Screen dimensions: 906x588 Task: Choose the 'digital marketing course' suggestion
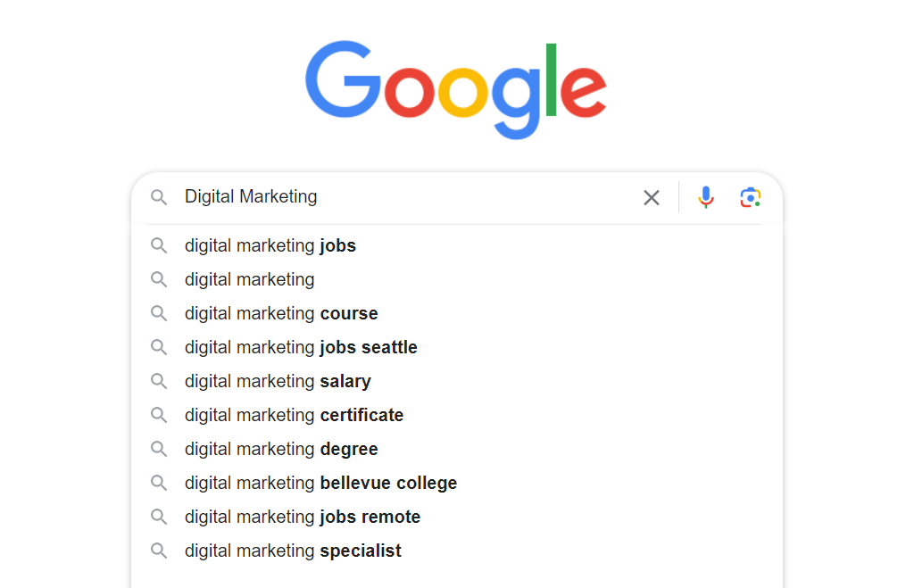(x=280, y=313)
